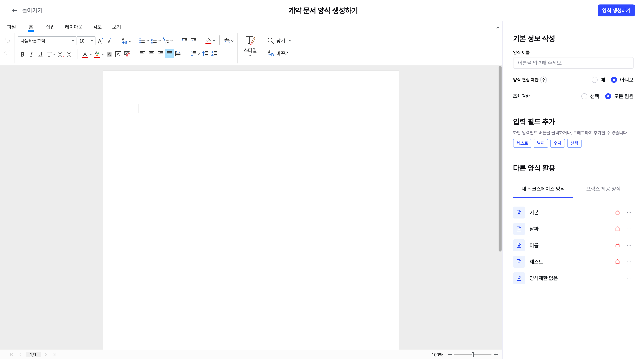Switch to the 검토 tab

click(97, 27)
